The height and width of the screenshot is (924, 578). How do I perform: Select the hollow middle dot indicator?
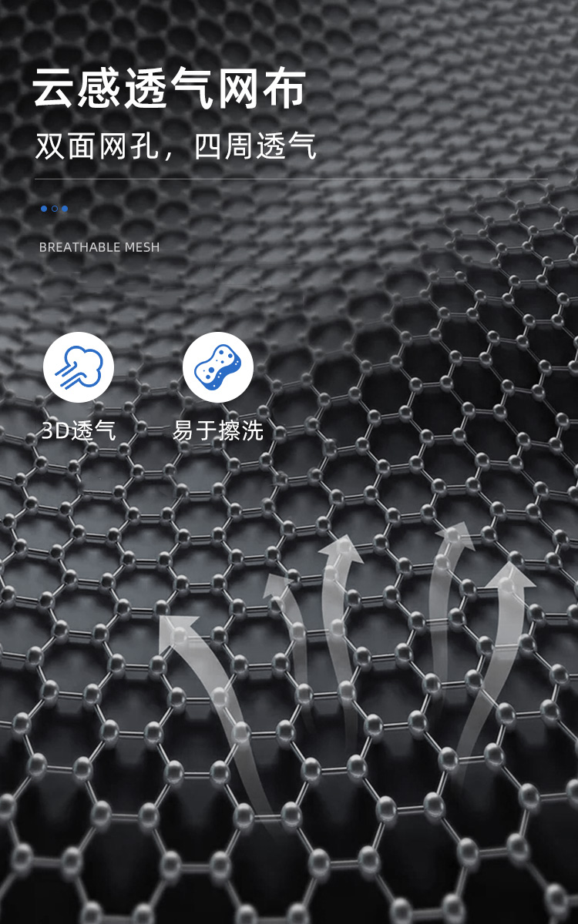[x=54, y=209]
